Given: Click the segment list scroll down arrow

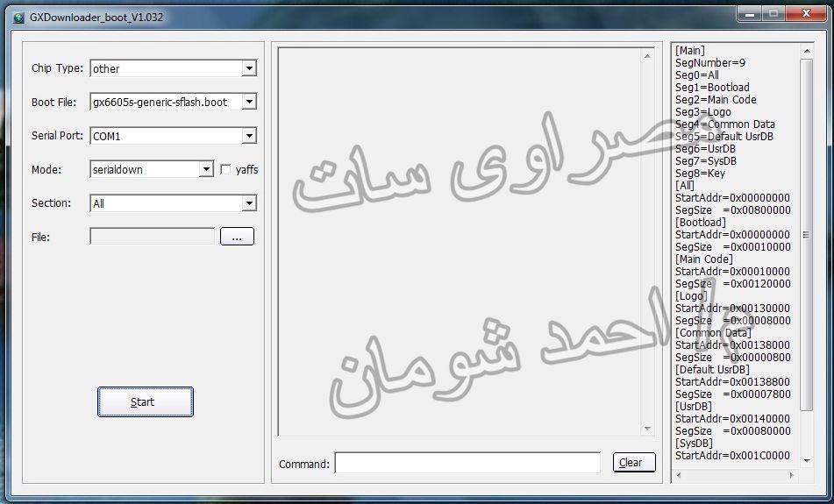Looking at the screenshot, I should click(x=806, y=461).
